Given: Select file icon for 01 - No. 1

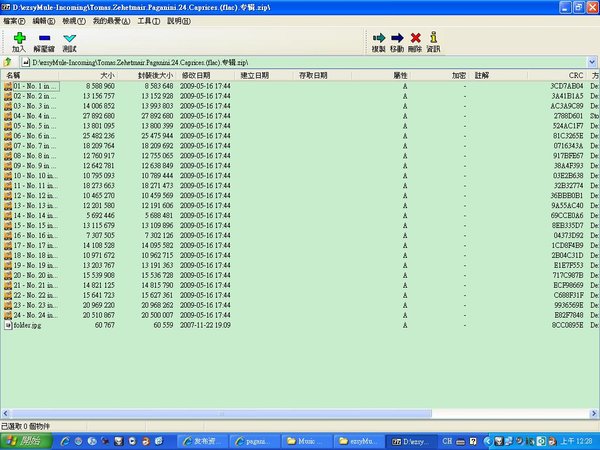Looking at the screenshot, I should (8, 86).
